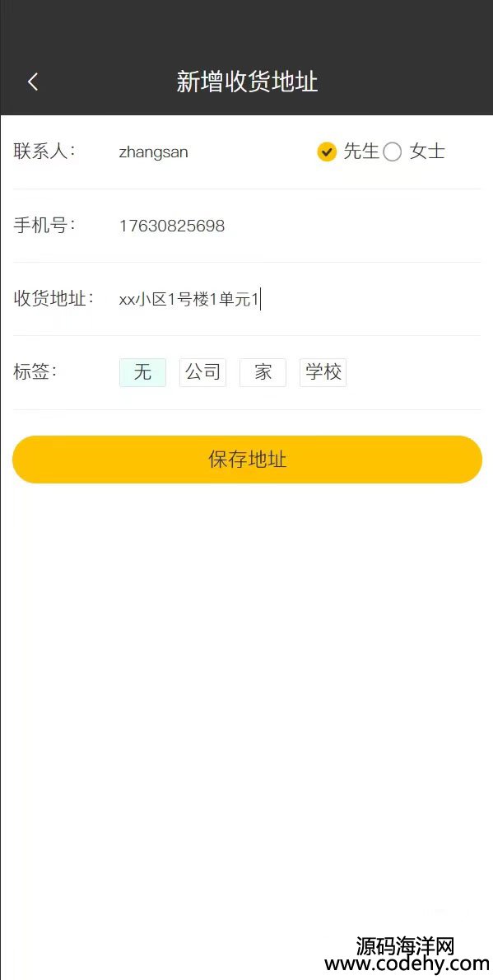The width and height of the screenshot is (493, 980).
Task: Click the 收货地址 field label
Action: [x=53, y=299]
